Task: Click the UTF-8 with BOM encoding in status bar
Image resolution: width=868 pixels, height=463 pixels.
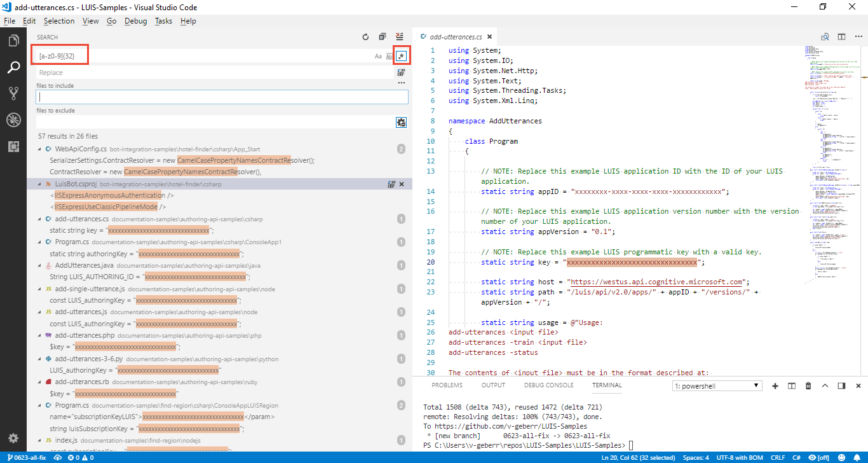Action: coord(739,457)
